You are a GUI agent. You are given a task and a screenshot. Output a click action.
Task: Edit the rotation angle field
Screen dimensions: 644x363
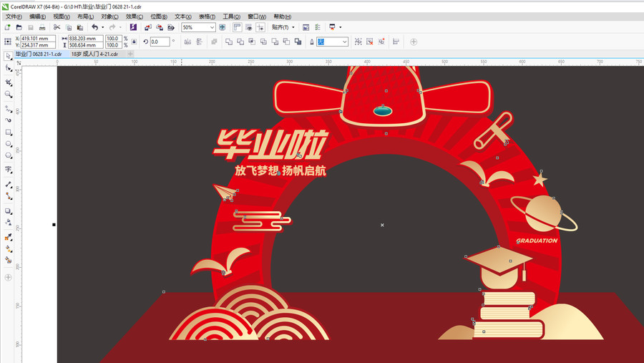click(x=160, y=42)
